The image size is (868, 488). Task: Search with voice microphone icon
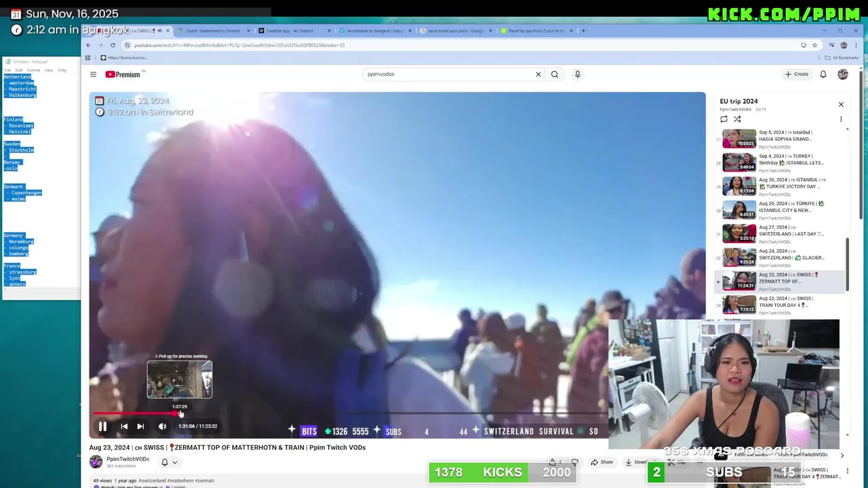coord(578,75)
